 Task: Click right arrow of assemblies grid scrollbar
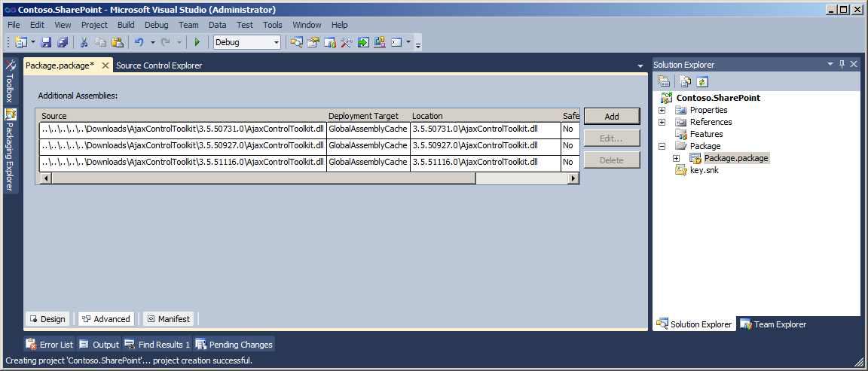click(573, 178)
